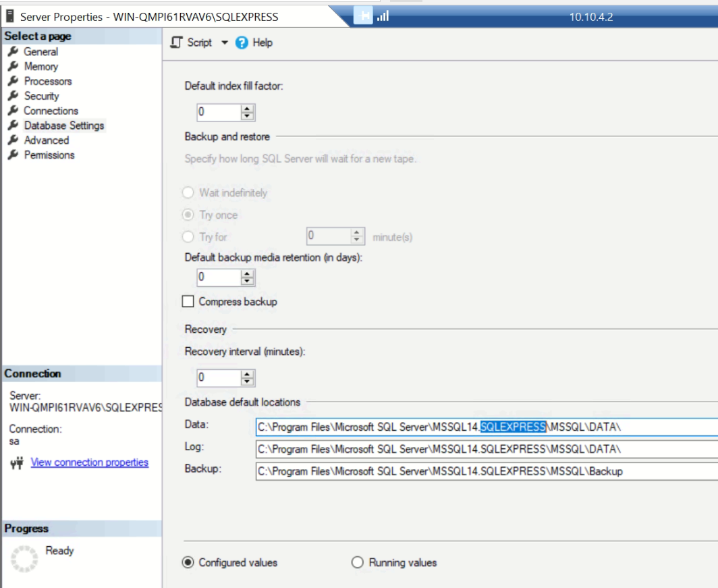
Task: Open the Memory page
Action: pos(41,66)
